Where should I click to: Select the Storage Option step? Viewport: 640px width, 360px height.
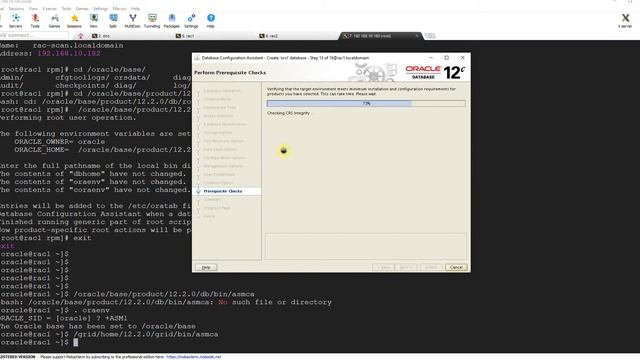click(218, 133)
